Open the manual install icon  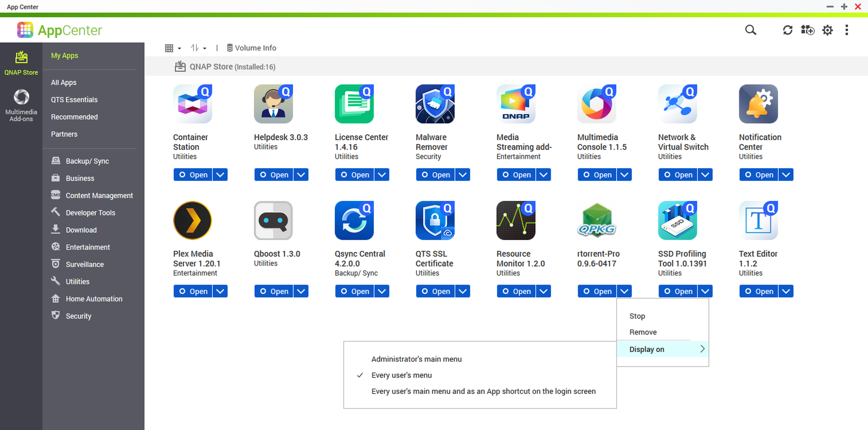[807, 30]
